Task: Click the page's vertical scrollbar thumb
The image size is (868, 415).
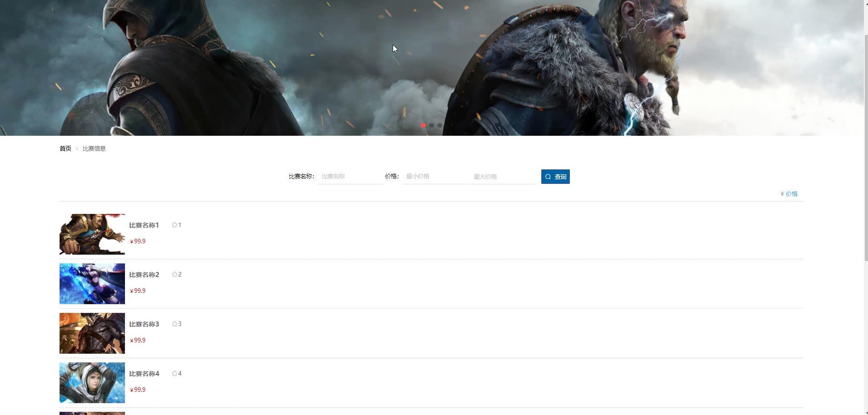Action: (x=866, y=148)
